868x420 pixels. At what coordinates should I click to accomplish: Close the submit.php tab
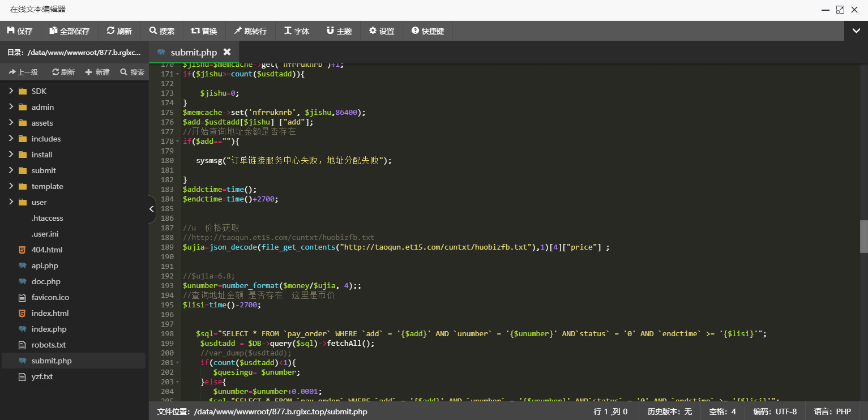pyautogui.click(x=227, y=52)
